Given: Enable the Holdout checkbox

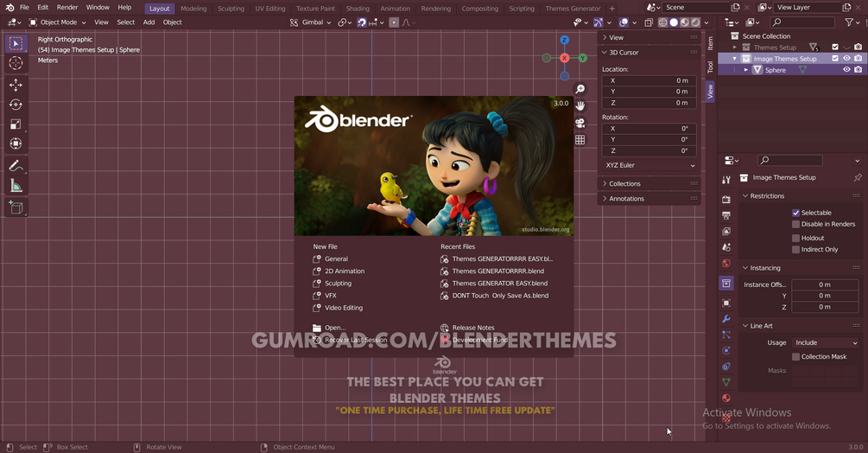Looking at the screenshot, I should 795,238.
